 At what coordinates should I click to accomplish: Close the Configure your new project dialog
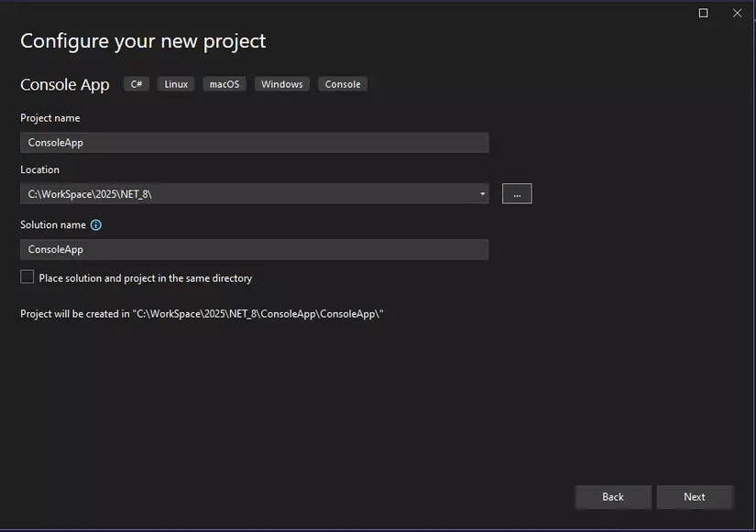tap(738, 13)
